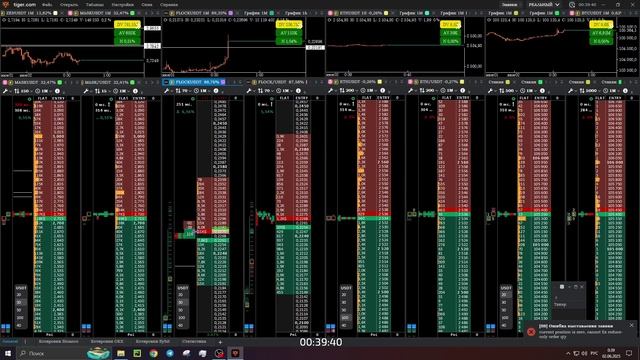Open wrench settings of the ETHUSDT order book
Viewport: 640px width, 360px height.
click(x=330, y=91)
